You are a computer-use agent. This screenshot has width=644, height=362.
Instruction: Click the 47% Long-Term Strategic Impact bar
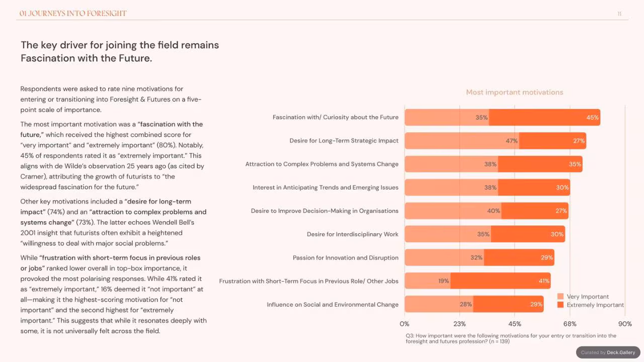[x=462, y=141]
